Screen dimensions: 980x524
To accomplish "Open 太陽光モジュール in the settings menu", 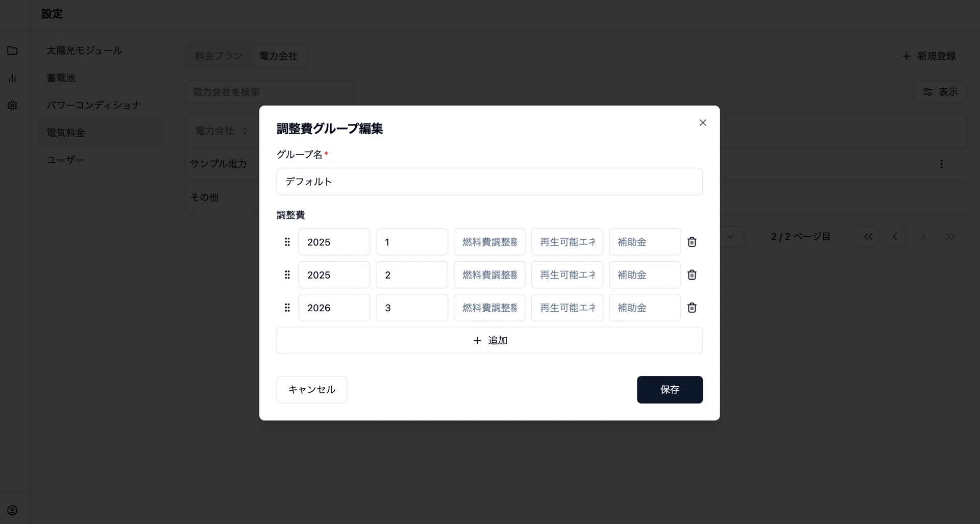I will pyautogui.click(x=99, y=51).
